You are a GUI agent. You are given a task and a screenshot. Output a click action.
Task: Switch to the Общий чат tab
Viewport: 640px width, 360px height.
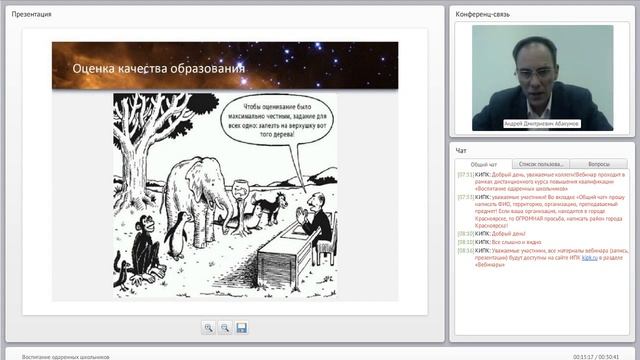pyautogui.click(x=484, y=164)
